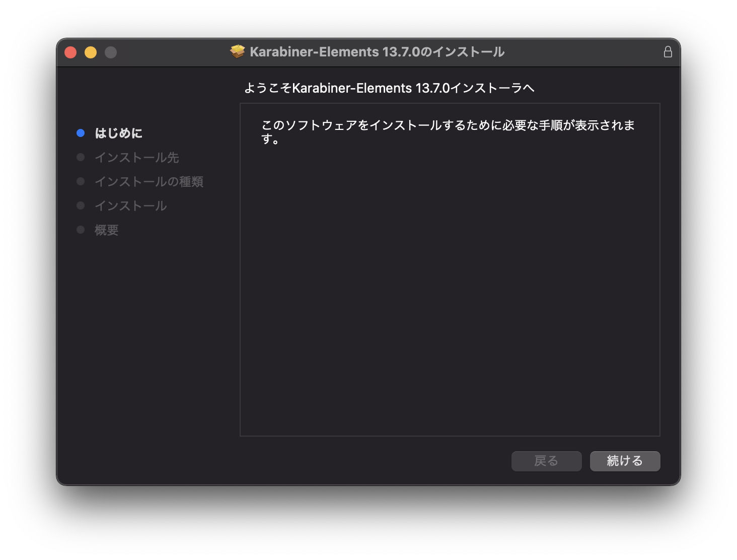Click the lock icon in the title bar
Viewport: 737px width, 560px height.
coord(668,52)
